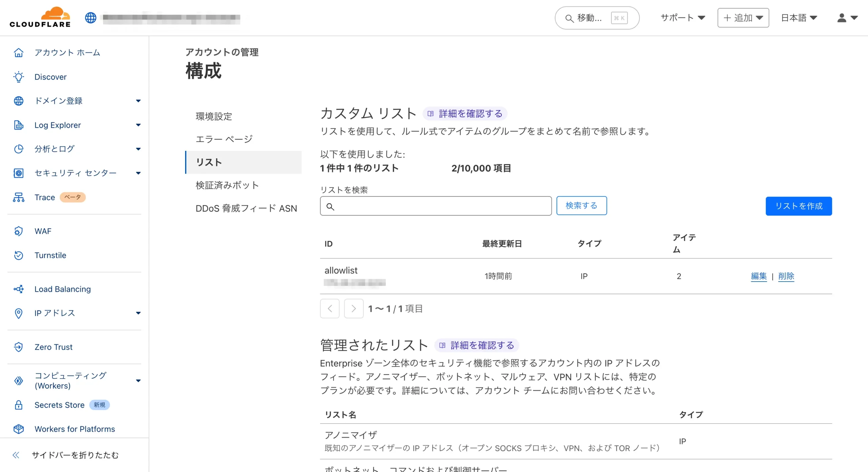
Task: Open the user account profile menu
Action: [x=847, y=18]
